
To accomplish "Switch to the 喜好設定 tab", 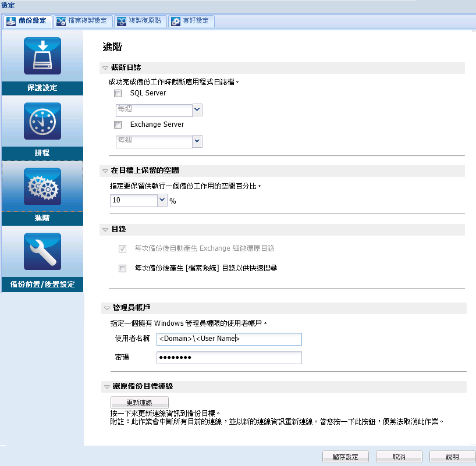I will point(191,22).
